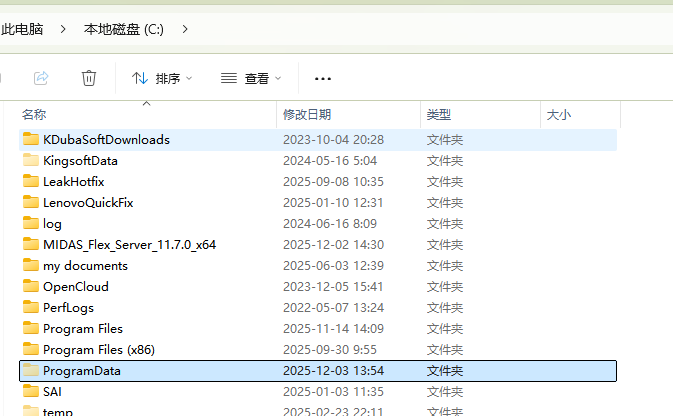Click the OpenCloud folder icon
Viewport: 673px width, 416px height.
pyautogui.click(x=30, y=287)
